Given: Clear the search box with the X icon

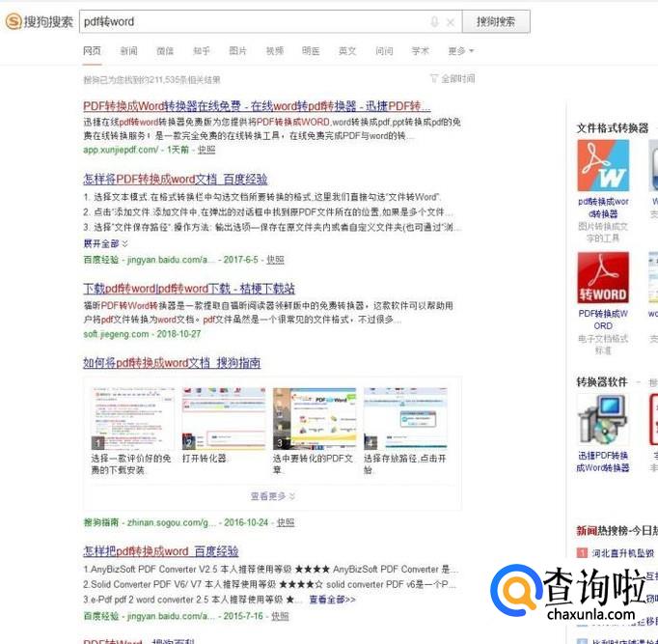Looking at the screenshot, I should point(451,22).
